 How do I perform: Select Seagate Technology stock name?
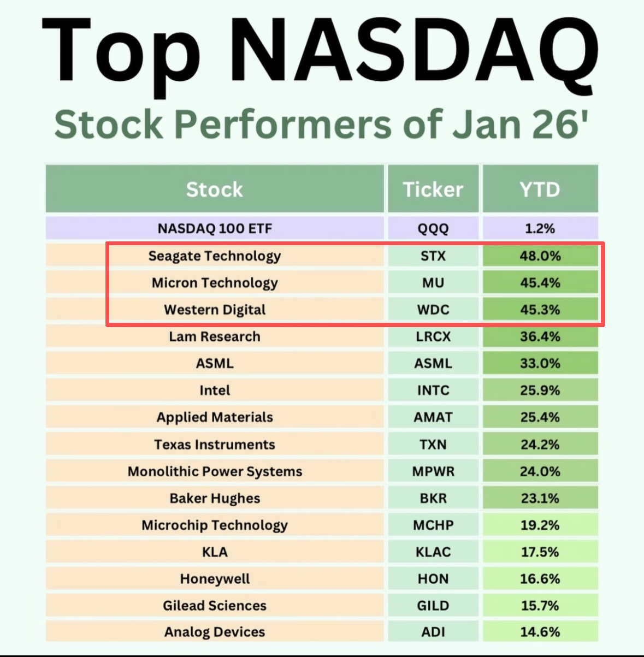click(x=215, y=256)
